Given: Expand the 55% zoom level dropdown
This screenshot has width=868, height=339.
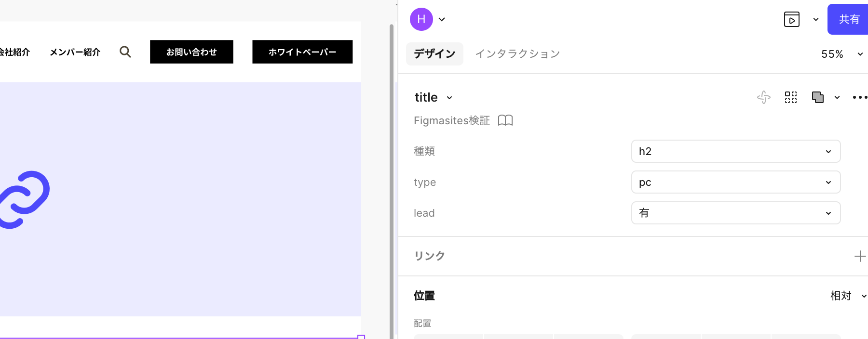Looking at the screenshot, I should [x=841, y=54].
